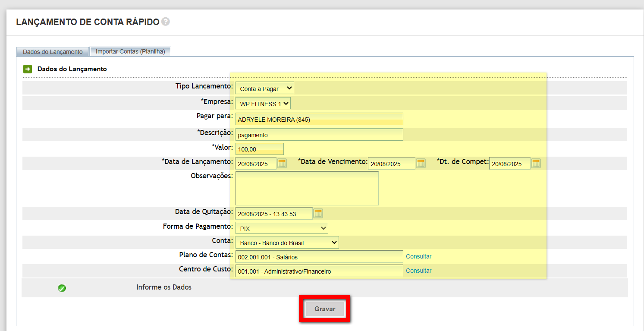Click the green arrow icon by Dados do Lançamento
This screenshot has width=644, height=331.
click(x=28, y=69)
